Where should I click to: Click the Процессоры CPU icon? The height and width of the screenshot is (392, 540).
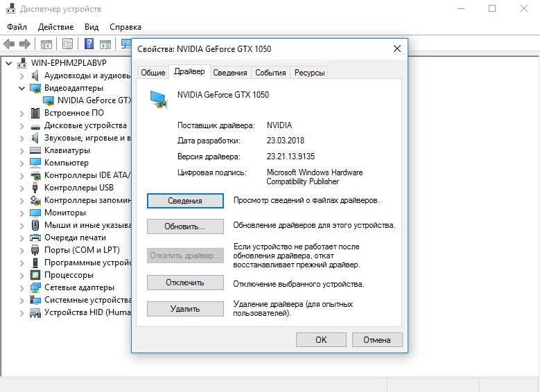35,275
